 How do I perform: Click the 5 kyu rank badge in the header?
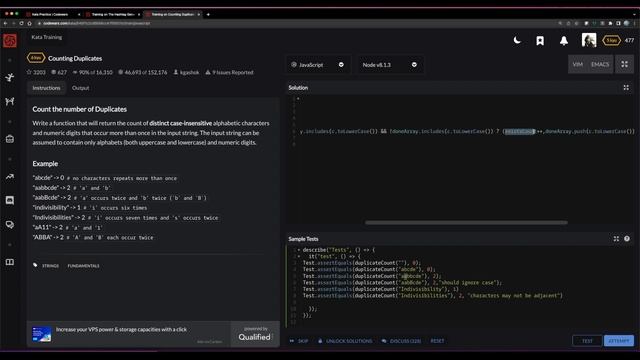[x=611, y=40]
